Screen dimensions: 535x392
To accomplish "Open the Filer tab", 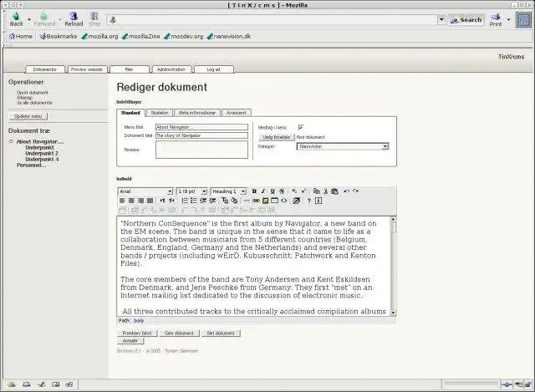I will [129, 69].
